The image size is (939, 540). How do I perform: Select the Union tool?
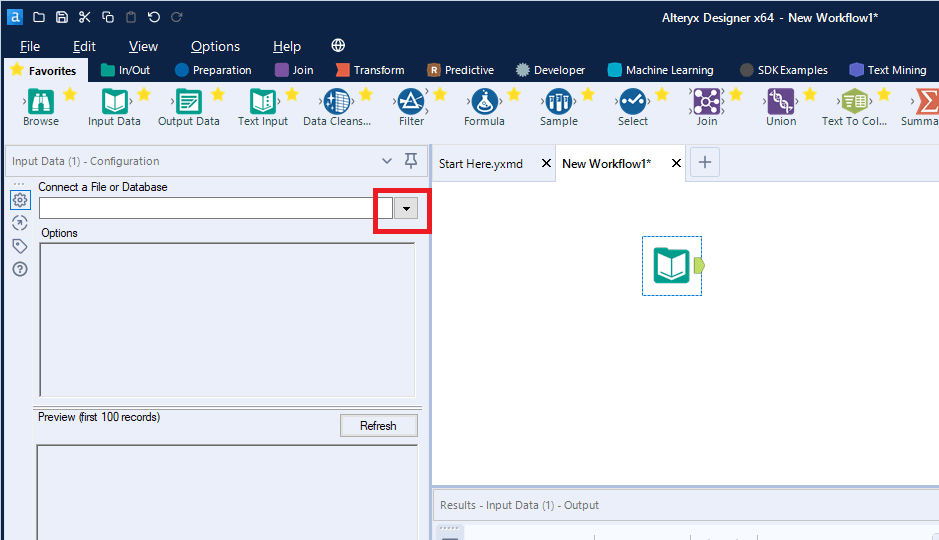[781, 101]
